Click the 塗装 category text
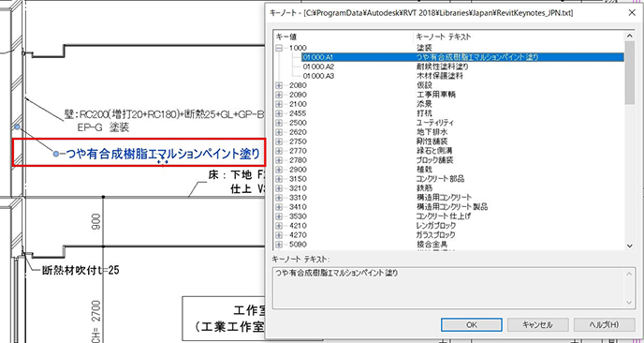This screenshot has height=343, width=644. [423, 48]
